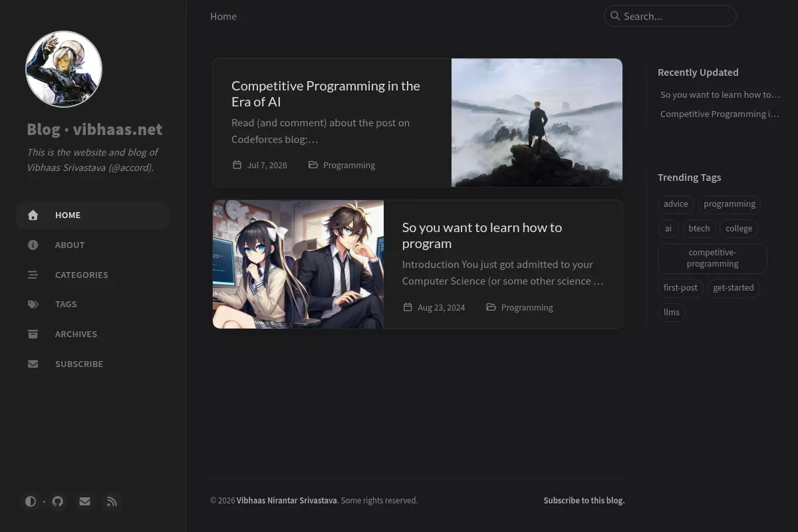This screenshot has width=798, height=532.
Task: Click the email envelope icon in footer
Action: pyautogui.click(x=84, y=501)
